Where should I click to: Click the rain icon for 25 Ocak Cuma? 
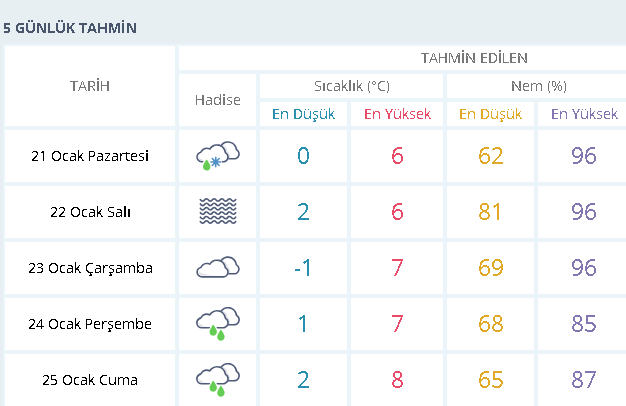pyautogui.click(x=218, y=379)
